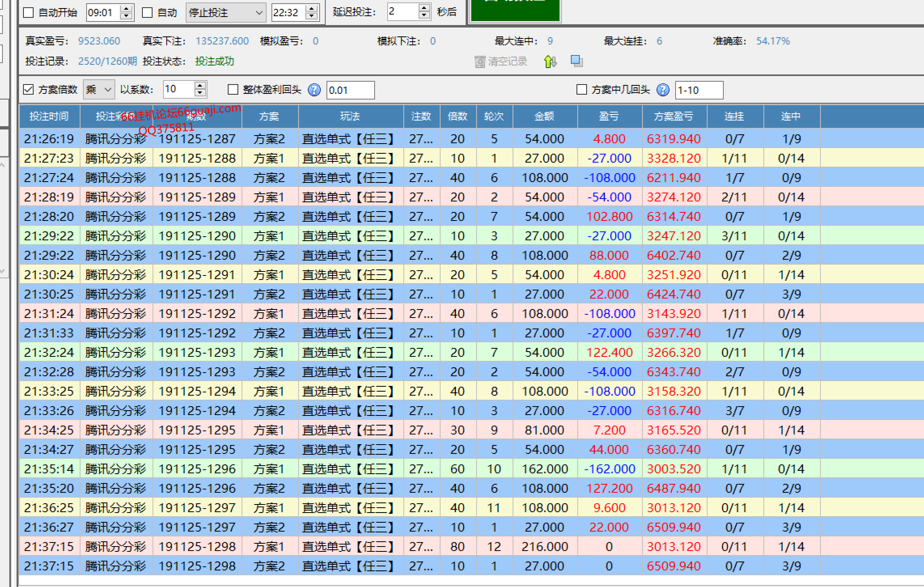Sort by 盈亏 column header

coord(610,117)
